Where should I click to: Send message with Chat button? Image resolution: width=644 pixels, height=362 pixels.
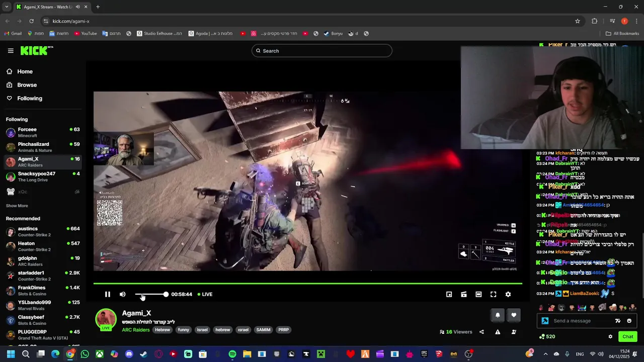pyautogui.click(x=627, y=336)
